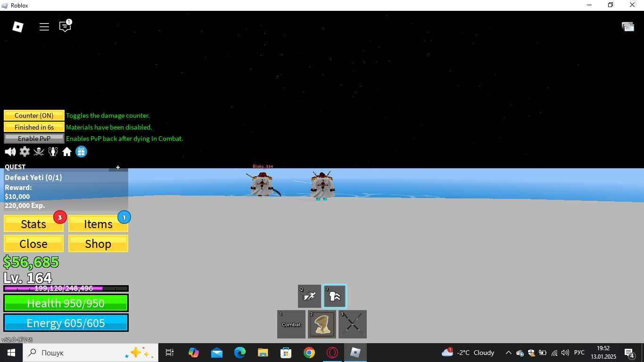Open the Shop
The height and width of the screenshot is (362, 644).
98,244
